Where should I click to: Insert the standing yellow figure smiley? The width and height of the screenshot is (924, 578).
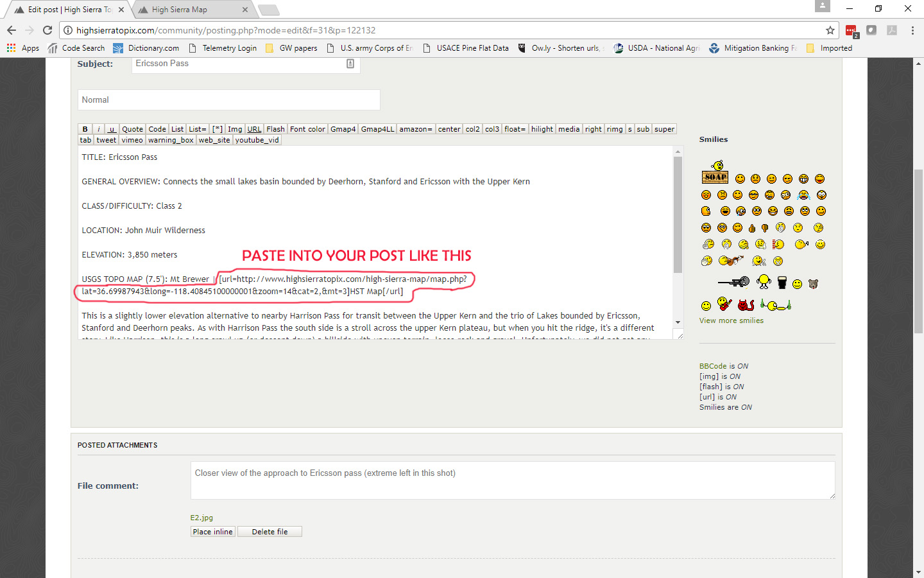(x=764, y=281)
